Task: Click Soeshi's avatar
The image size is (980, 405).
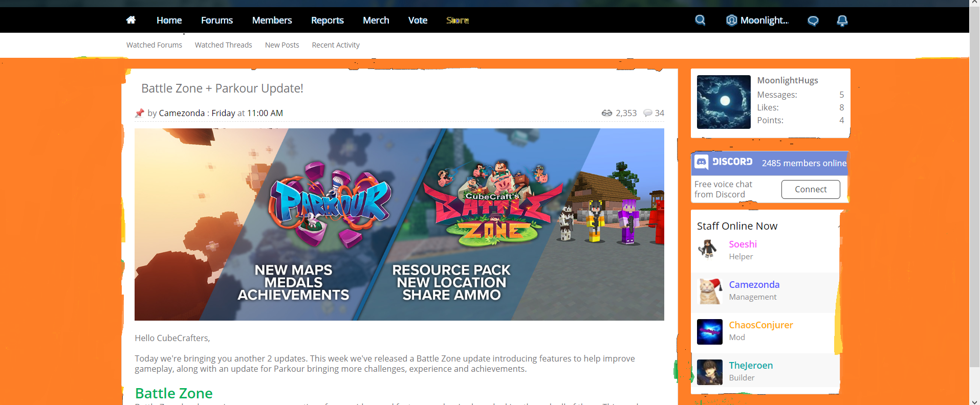Action: click(709, 250)
